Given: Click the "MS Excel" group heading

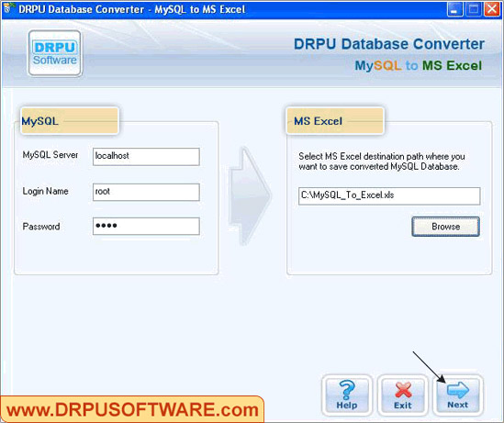Looking at the screenshot, I should [x=319, y=121].
